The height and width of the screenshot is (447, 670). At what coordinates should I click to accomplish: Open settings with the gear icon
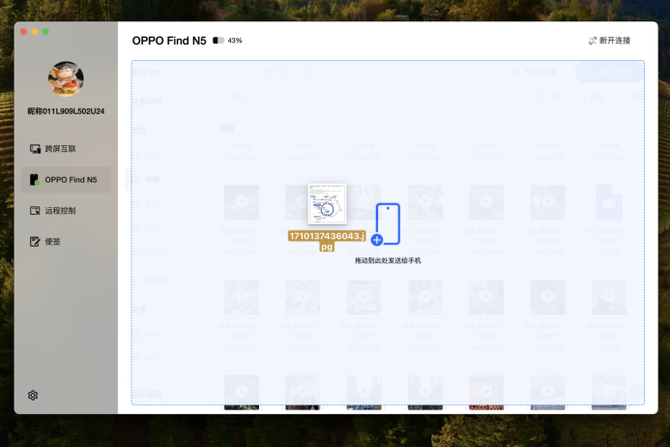tap(33, 395)
